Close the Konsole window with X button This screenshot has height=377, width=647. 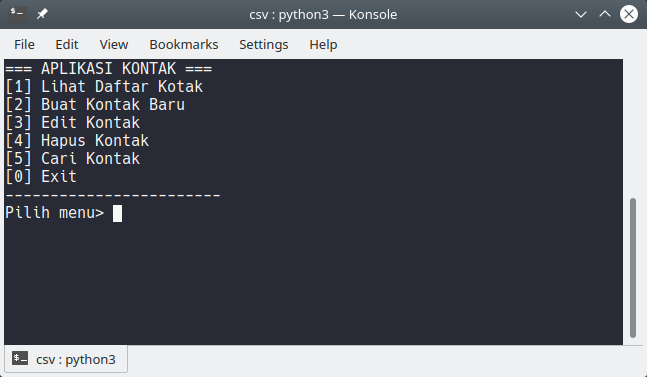pos(629,14)
